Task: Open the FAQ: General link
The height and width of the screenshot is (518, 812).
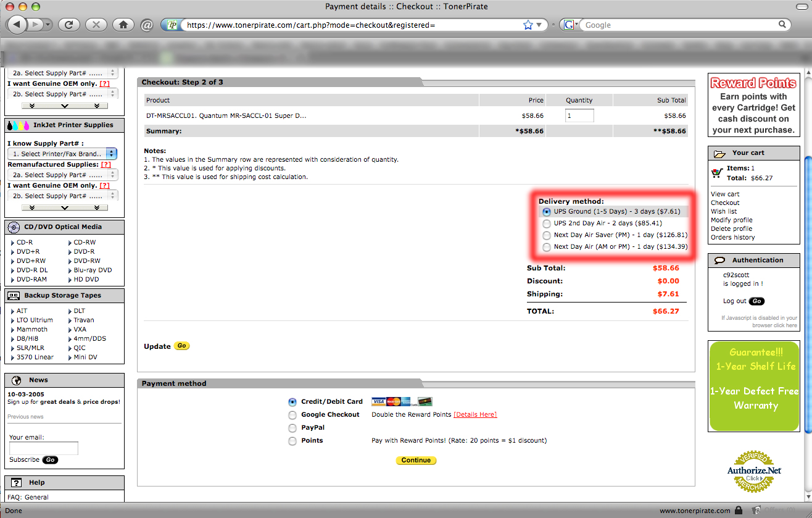Action: (x=28, y=497)
